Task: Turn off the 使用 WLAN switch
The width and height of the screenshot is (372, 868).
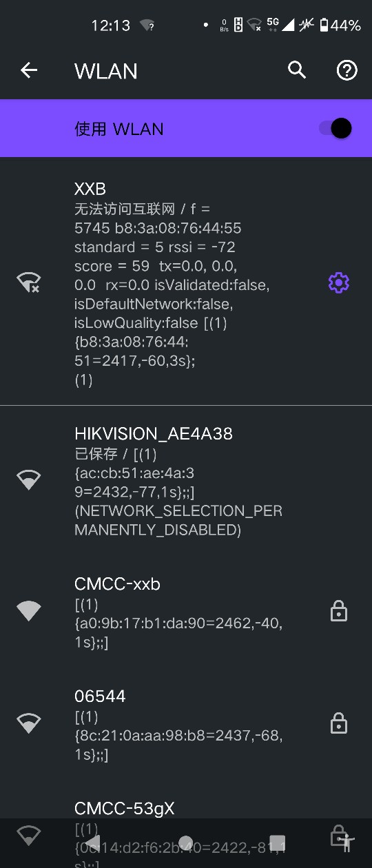Action: coord(336,128)
